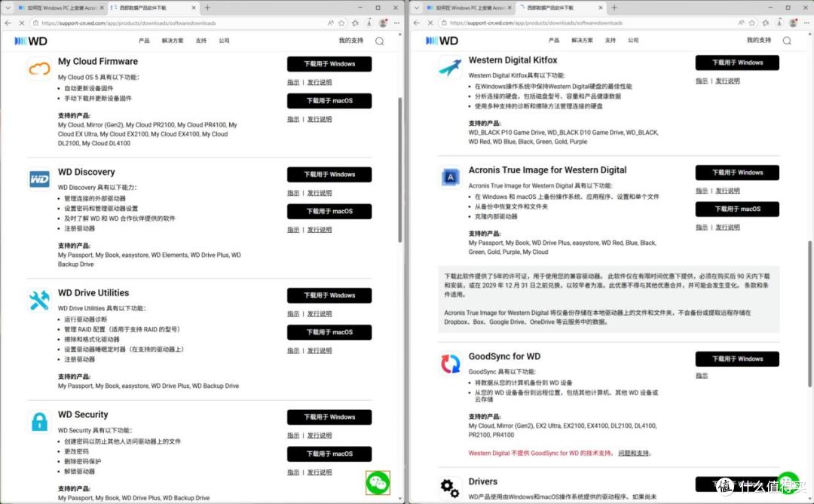This screenshot has height=504, width=814.
Task: Download GoodSync for WD for Windows
Action: pos(737,359)
